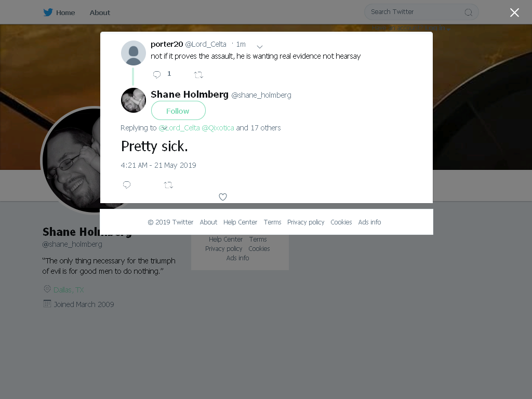Open Terms in dimmed background panel
The image size is (532, 399).
point(258,239)
